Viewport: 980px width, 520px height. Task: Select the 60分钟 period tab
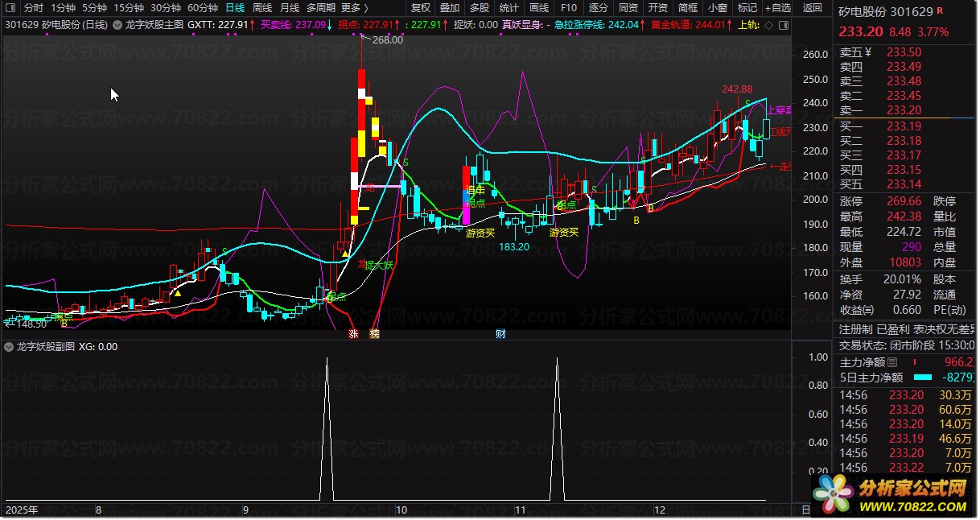203,8
